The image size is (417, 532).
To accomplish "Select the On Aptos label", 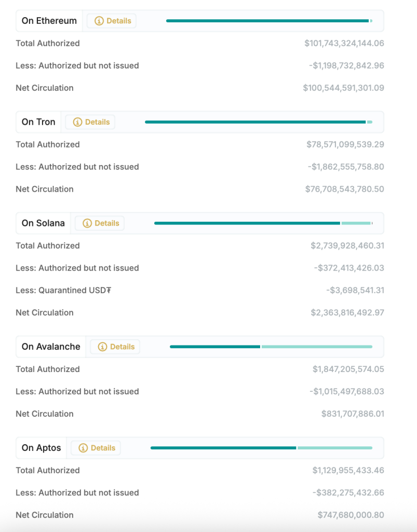I will (42, 448).
